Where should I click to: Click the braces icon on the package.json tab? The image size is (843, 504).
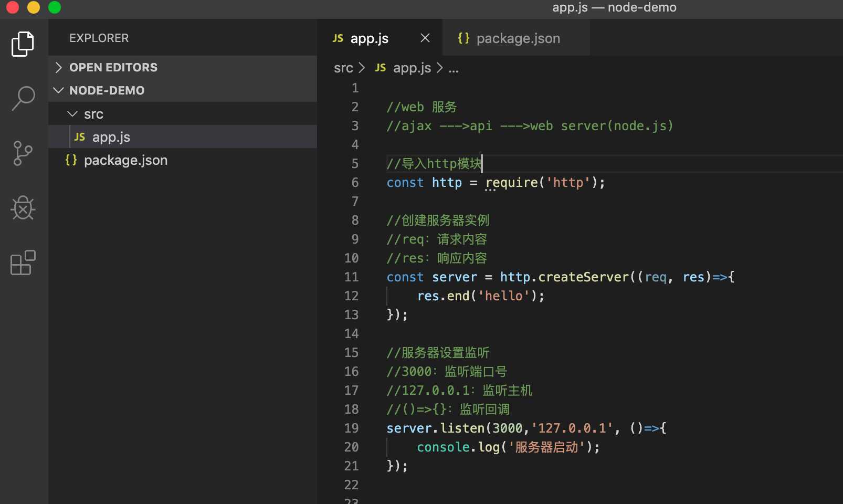click(463, 38)
